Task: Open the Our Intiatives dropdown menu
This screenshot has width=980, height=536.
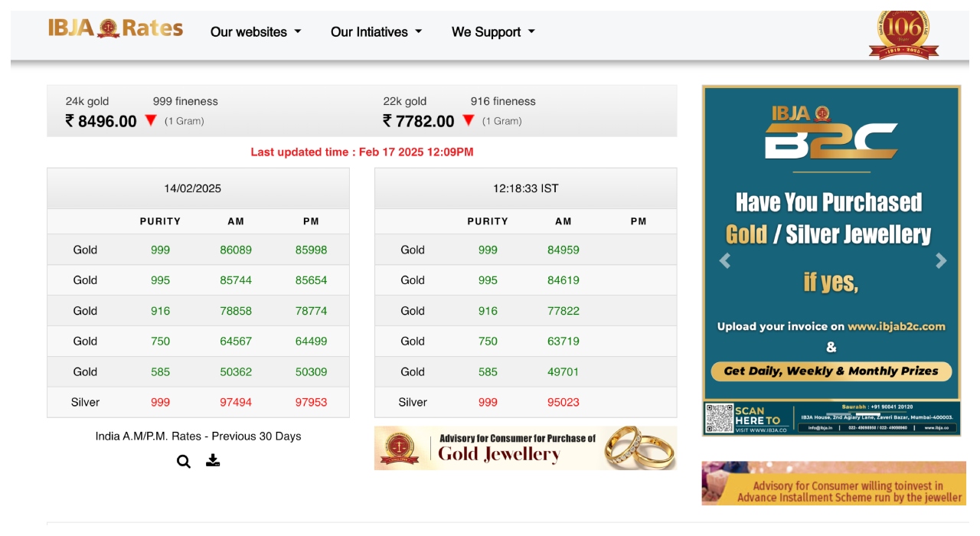Action: coord(376,32)
